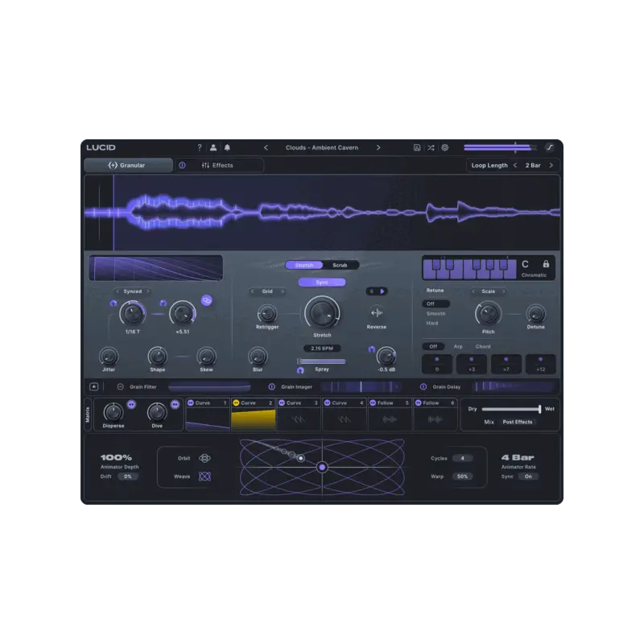
Task: Click the magnet icon beside the 1/16 T knob
Action: 114,303
